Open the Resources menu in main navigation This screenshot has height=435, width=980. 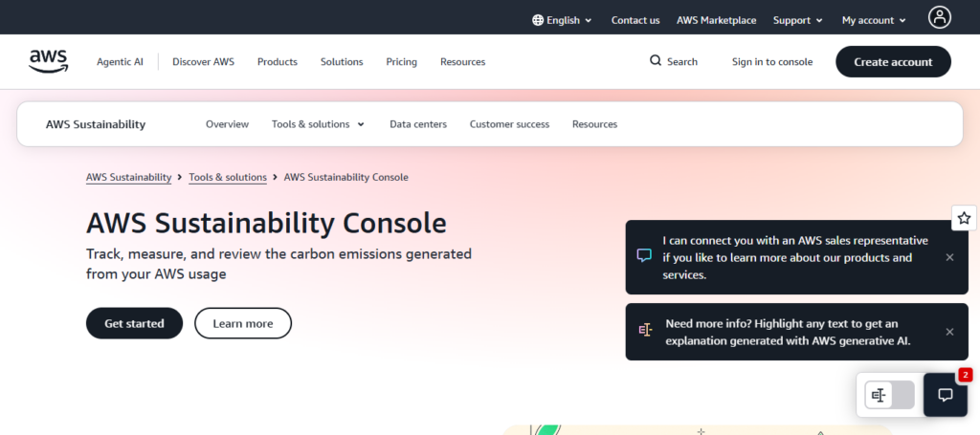(x=462, y=62)
